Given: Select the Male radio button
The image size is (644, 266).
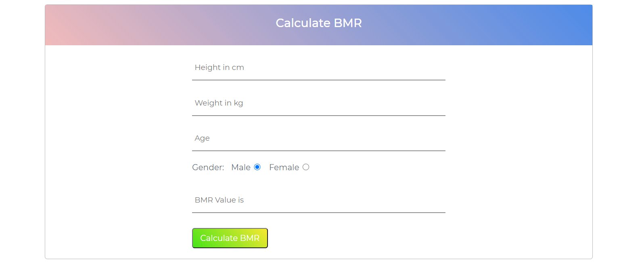Looking at the screenshot, I should (x=257, y=167).
